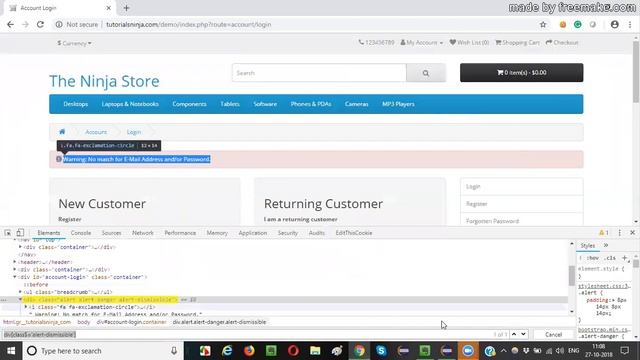
Task: Switch to the Sources tab
Action: pos(111,233)
